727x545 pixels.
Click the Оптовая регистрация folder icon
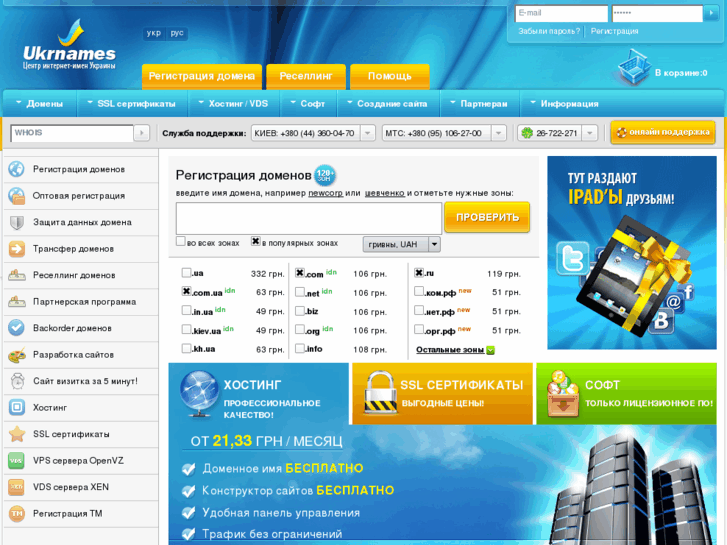tap(16, 196)
